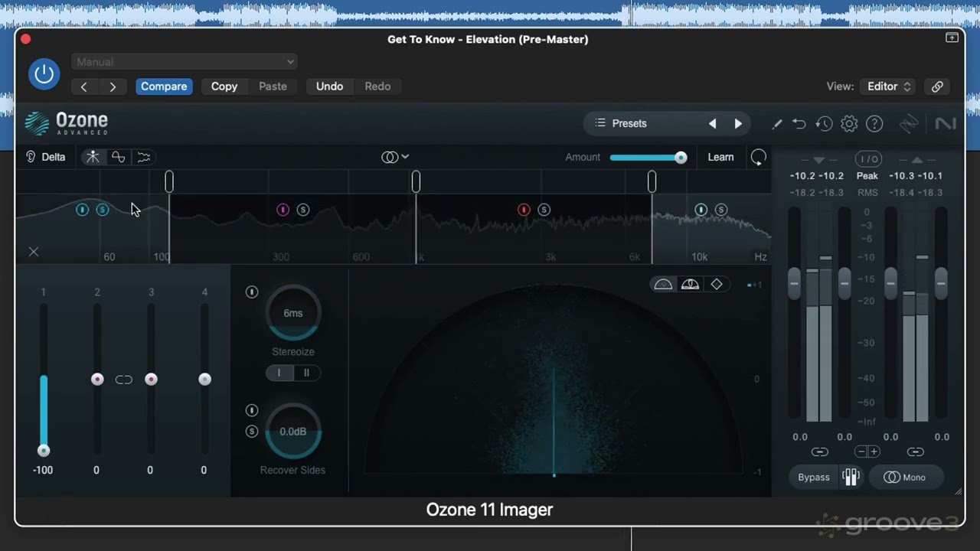The width and height of the screenshot is (980, 551).
Task: Adjust the Amount slider
Action: pos(648,158)
